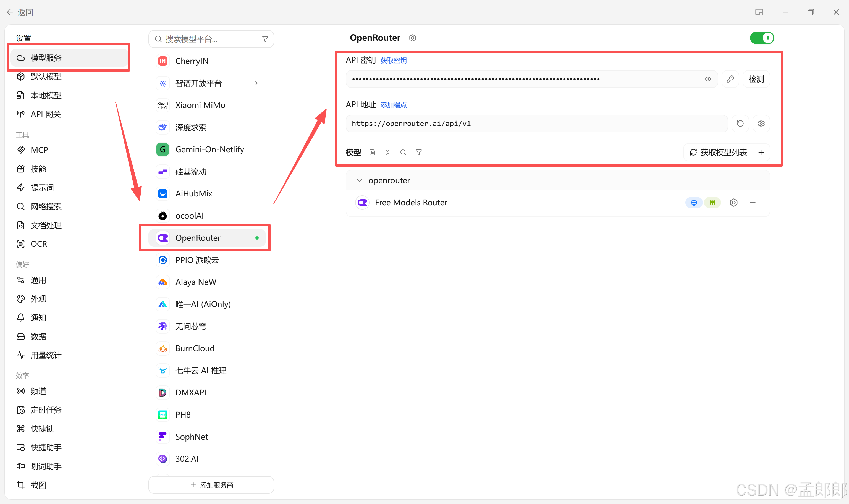Select the PH8 provider
Image resolution: width=849 pixels, height=504 pixels.
pos(207,415)
